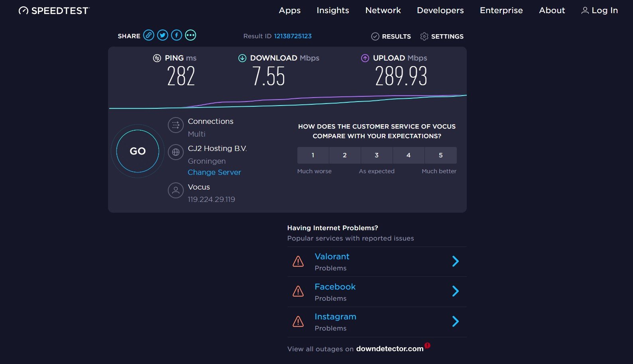Click the CJ2 Hosting B.V. server name
The width and height of the screenshot is (633, 364).
[x=217, y=149]
